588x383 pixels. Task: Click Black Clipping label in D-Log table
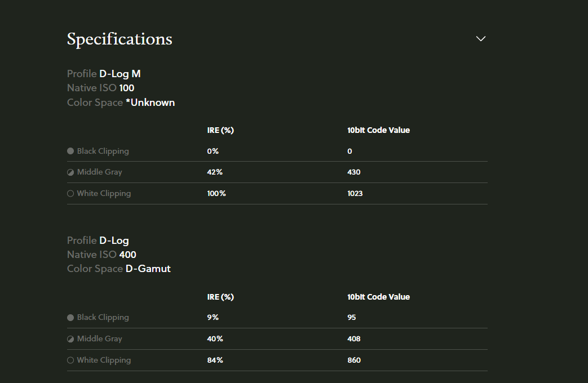click(x=103, y=318)
